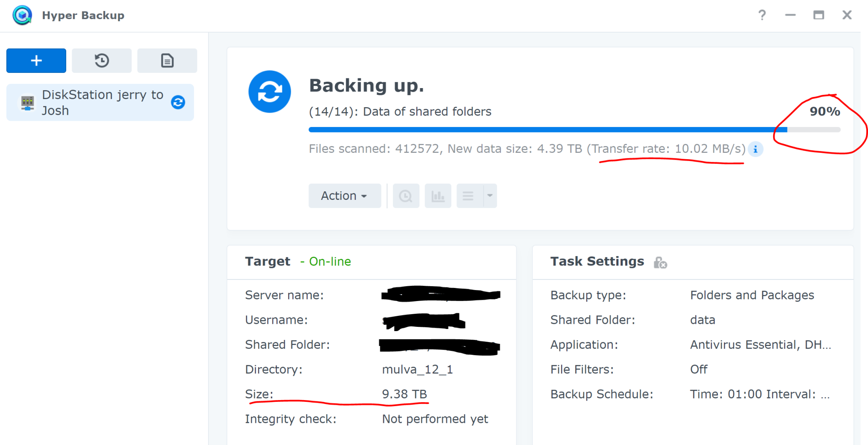Click the Backup Schedule time value
This screenshot has width=868, height=445.
pos(759,394)
